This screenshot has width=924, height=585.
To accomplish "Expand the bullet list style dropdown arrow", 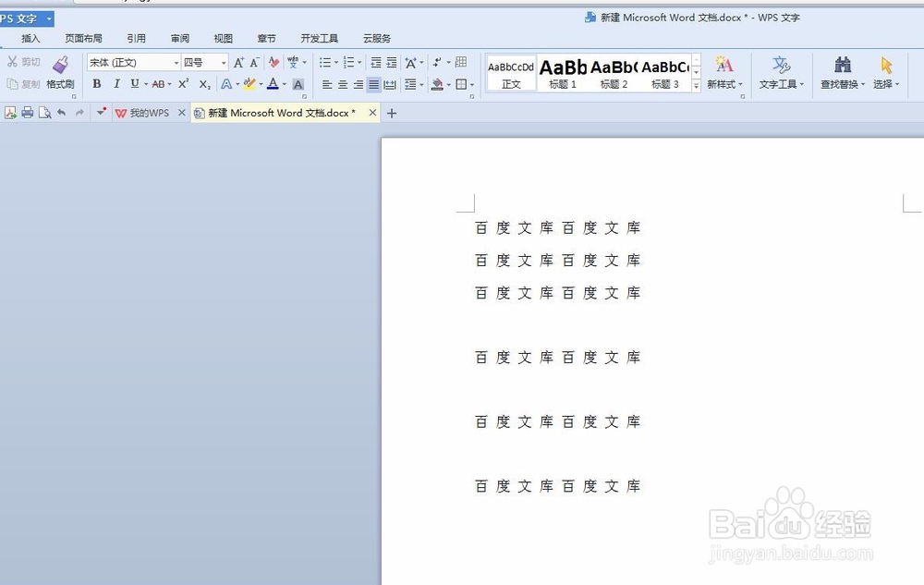I will (x=336, y=63).
